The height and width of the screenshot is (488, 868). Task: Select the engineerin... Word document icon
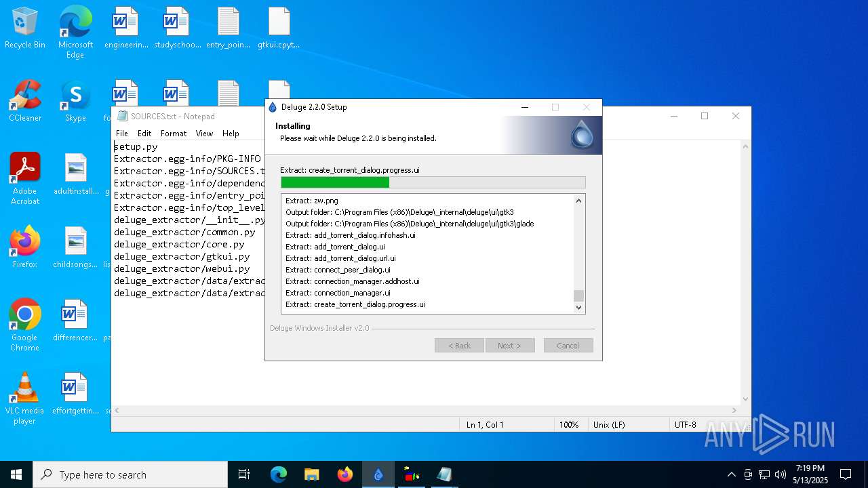pyautogui.click(x=125, y=28)
